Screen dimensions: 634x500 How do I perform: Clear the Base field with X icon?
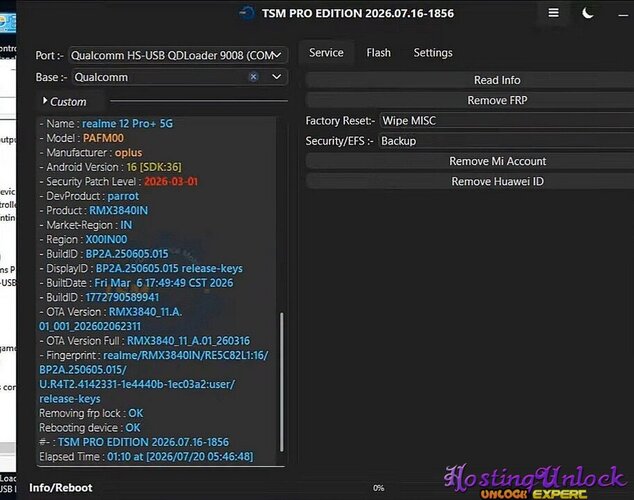(x=254, y=77)
